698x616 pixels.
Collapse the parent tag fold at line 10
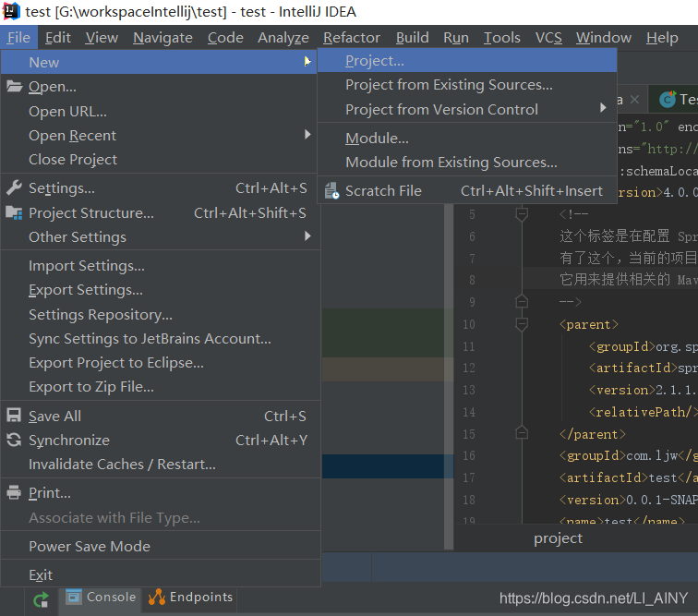pos(522,324)
